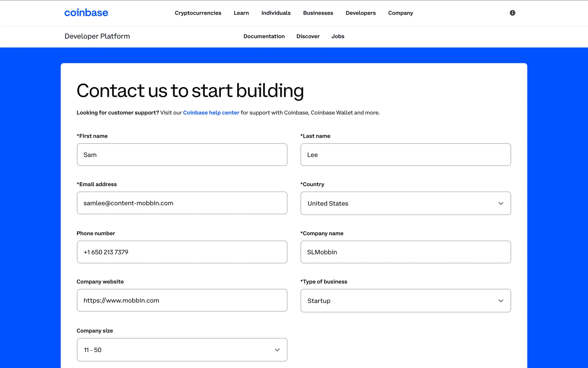Click the Company website field
The image size is (588, 368).
[182, 300]
